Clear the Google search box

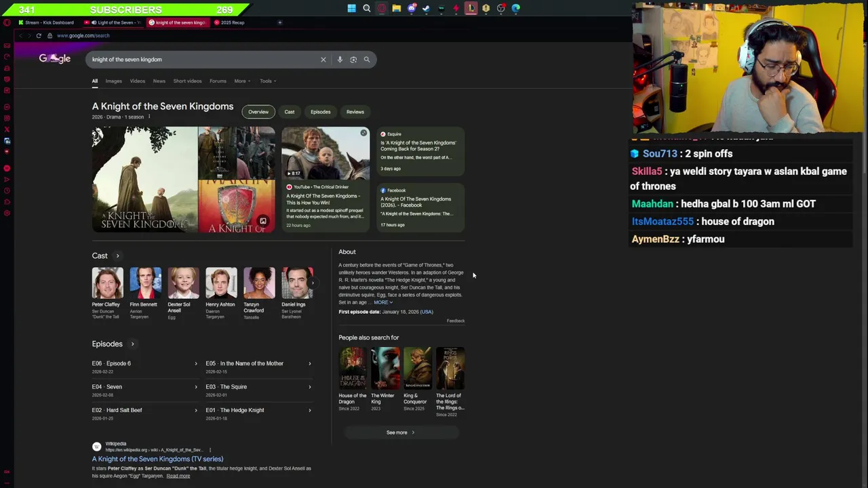click(323, 60)
